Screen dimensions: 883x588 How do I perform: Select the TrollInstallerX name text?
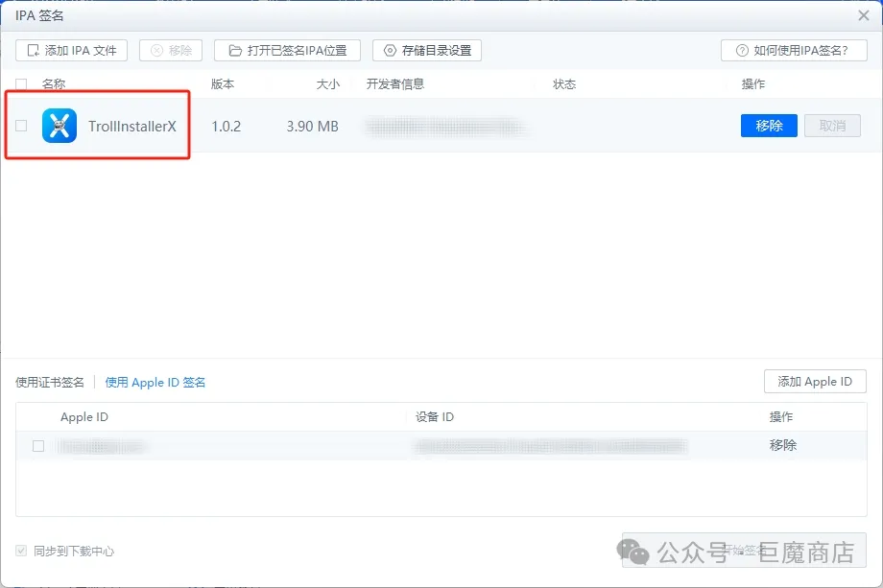click(132, 126)
